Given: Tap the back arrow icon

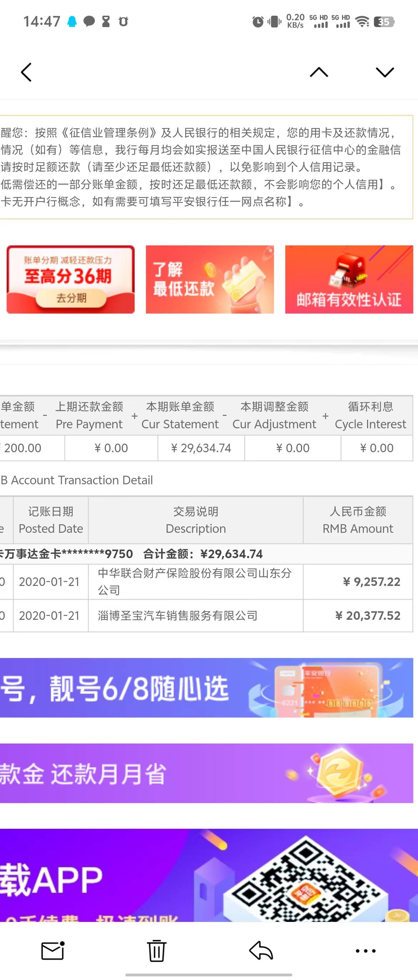Looking at the screenshot, I should point(26,72).
